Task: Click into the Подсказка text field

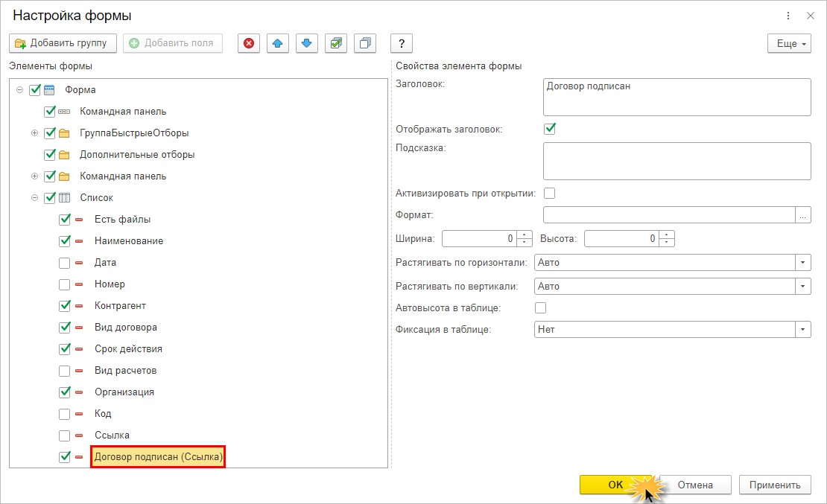Action: [x=677, y=161]
